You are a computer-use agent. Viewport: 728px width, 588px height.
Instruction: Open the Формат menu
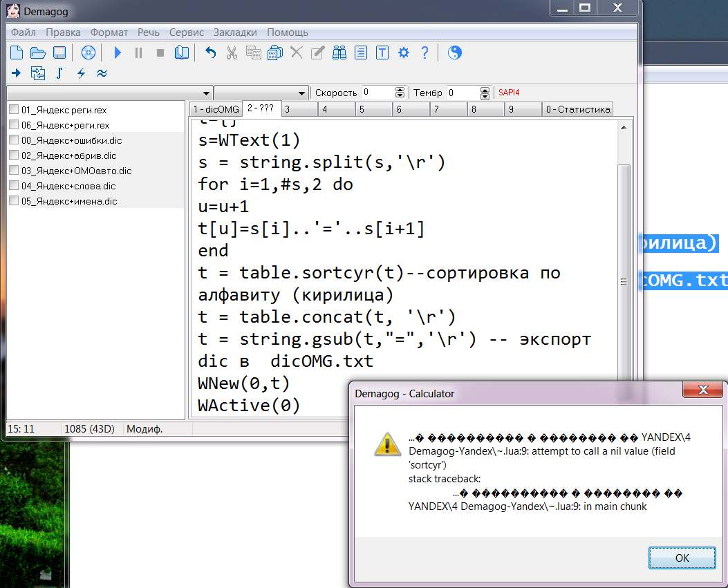point(109,32)
